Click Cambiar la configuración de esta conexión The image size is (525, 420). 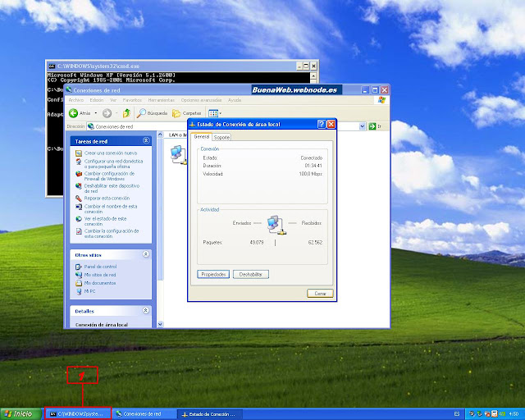click(x=112, y=234)
